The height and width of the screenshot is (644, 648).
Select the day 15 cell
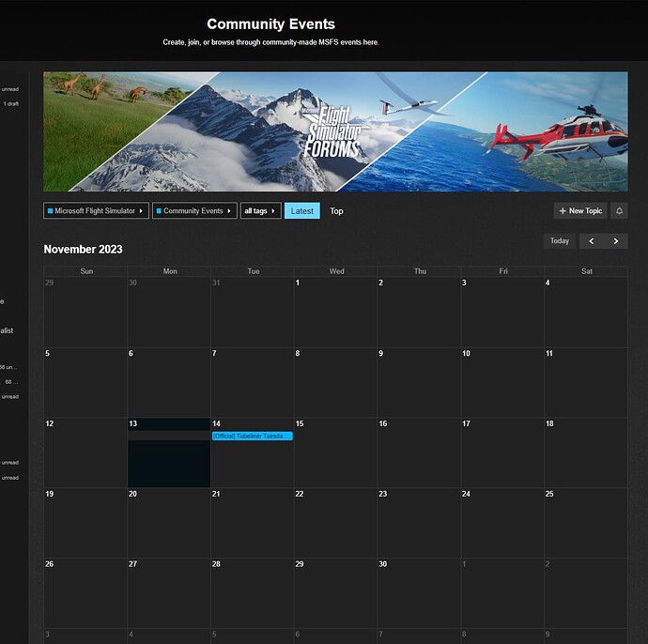pyautogui.click(x=335, y=452)
